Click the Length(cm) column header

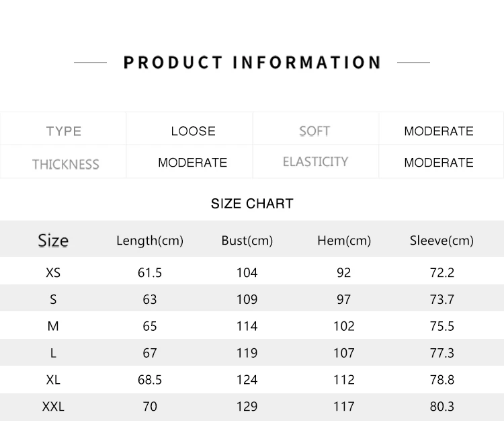tap(150, 241)
